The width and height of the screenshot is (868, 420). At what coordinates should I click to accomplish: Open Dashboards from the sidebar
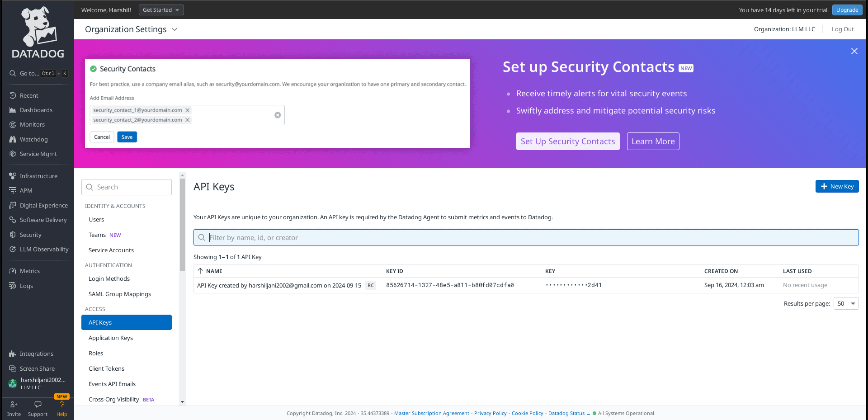pos(36,110)
